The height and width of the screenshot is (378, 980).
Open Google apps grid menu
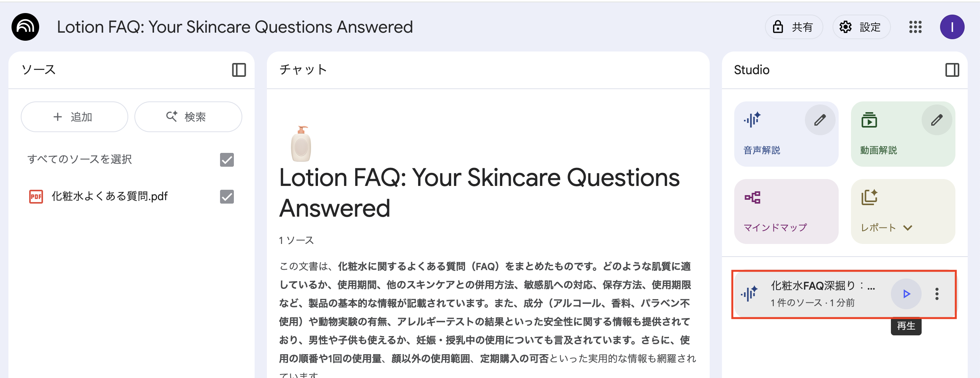pyautogui.click(x=915, y=27)
